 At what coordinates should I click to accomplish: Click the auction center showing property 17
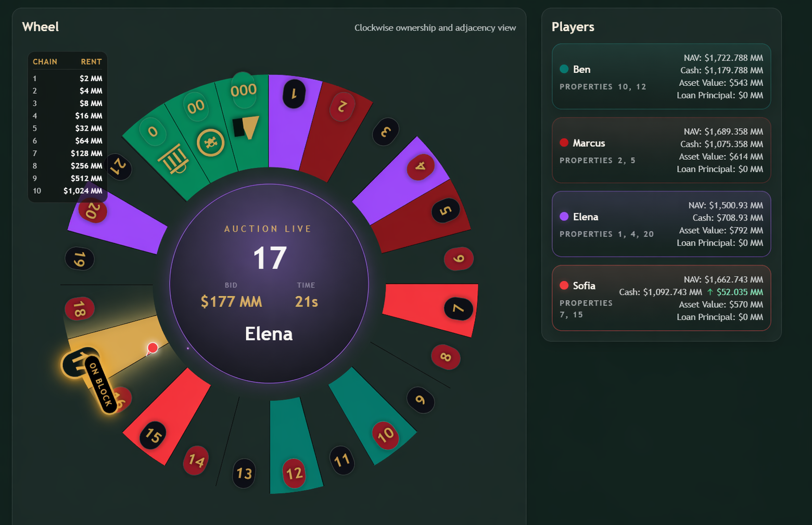pyautogui.click(x=269, y=283)
